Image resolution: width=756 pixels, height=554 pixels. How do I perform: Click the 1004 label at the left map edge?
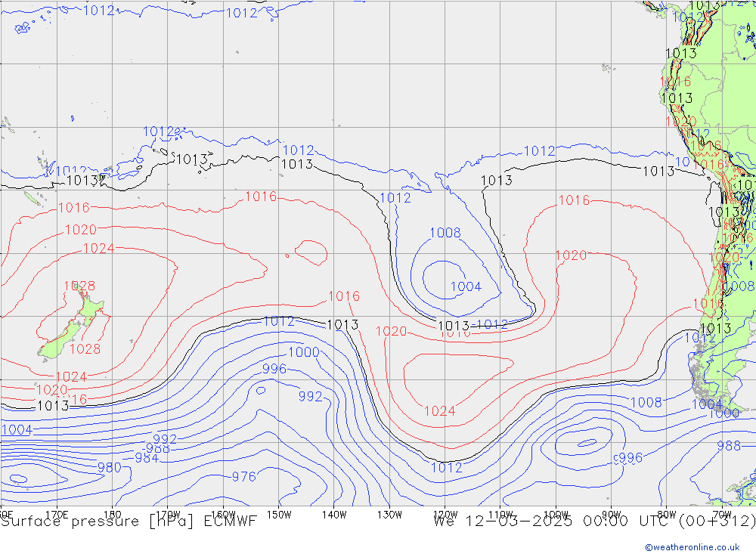[17, 429]
